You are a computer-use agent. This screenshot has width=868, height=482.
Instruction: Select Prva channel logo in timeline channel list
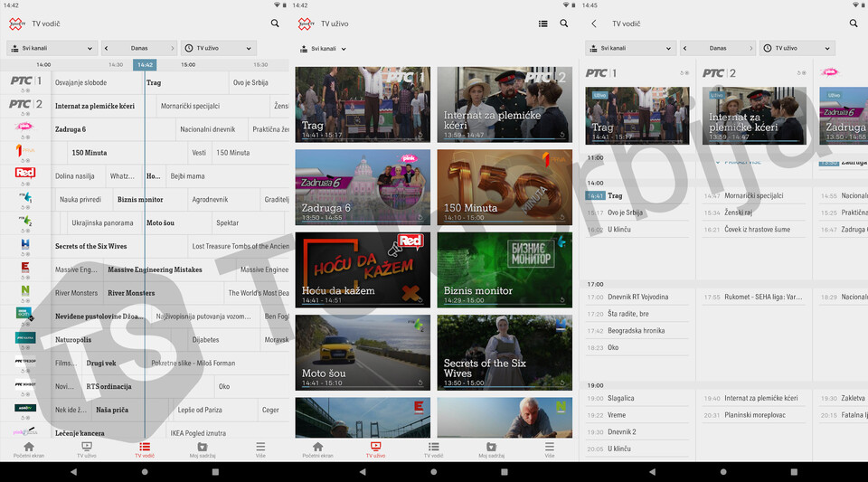tap(25, 150)
